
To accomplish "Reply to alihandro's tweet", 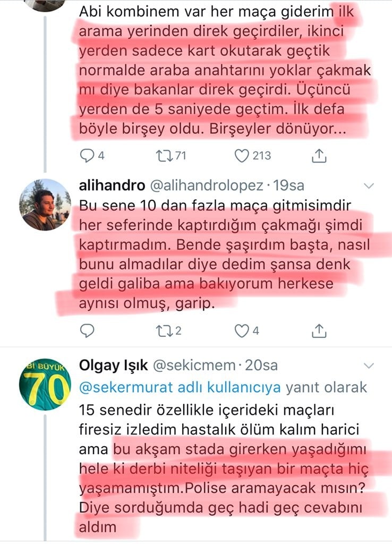I will (87, 331).
